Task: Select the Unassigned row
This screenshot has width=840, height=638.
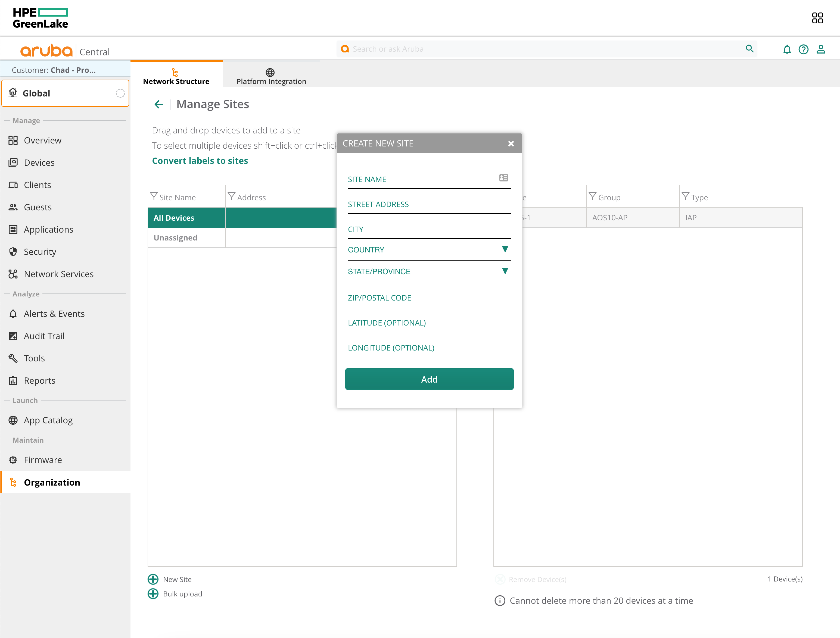Action: pyautogui.click(x=175, y=237)
